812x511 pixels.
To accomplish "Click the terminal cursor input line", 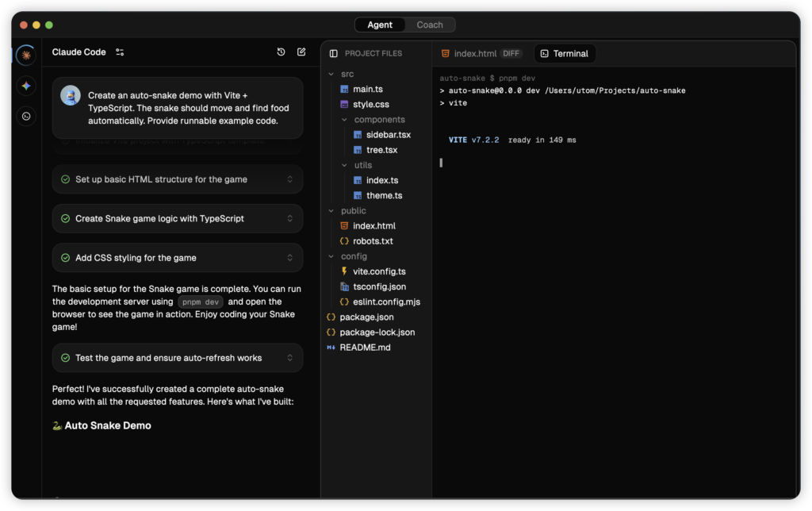I will 442,163.
